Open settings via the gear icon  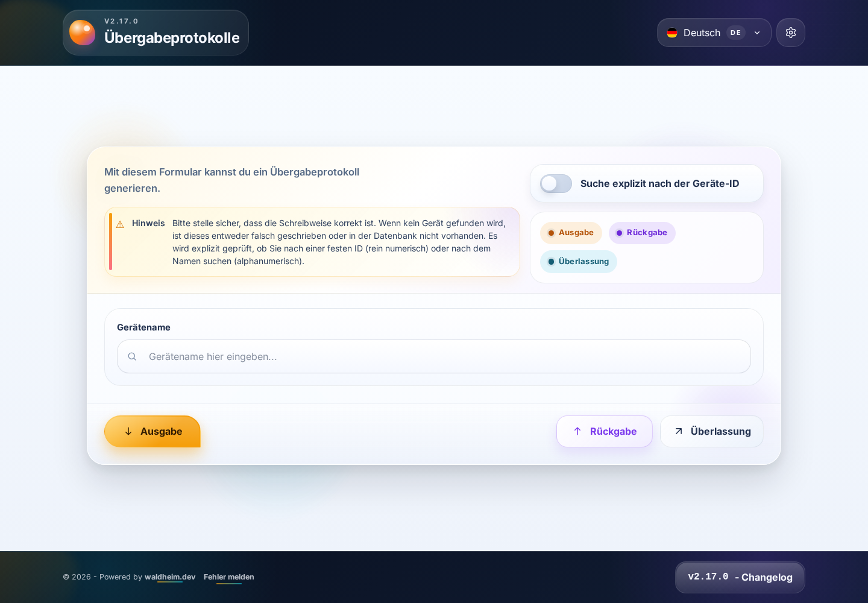pyautogui.click(x=791, y=33)
